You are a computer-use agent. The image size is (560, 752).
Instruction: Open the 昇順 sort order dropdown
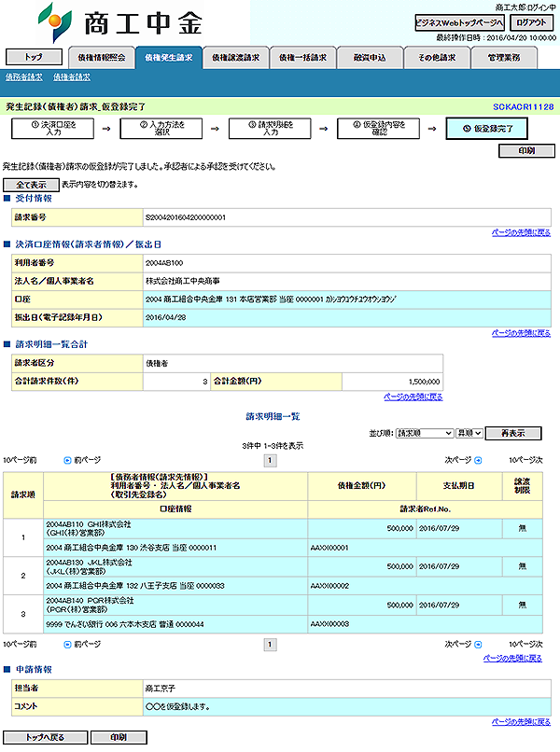coord(469,433)
